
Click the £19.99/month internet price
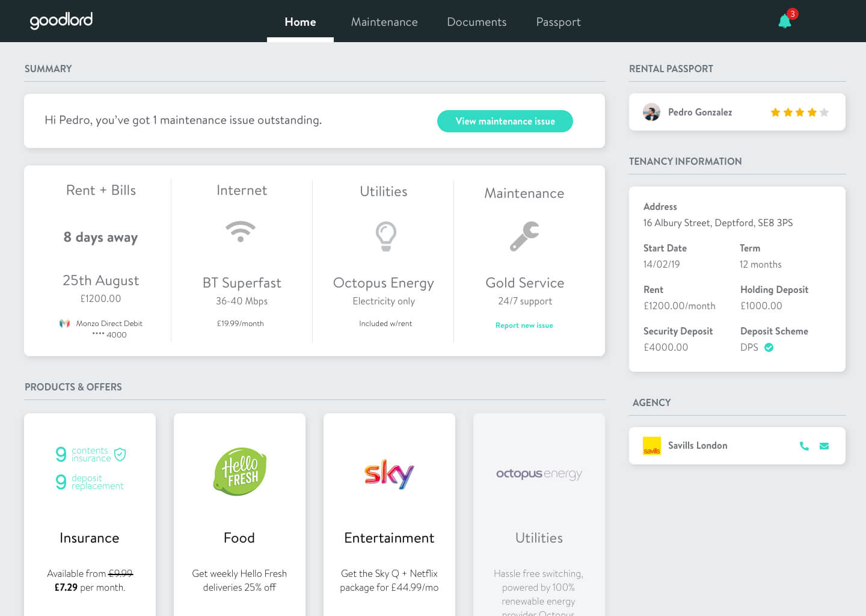(241, 324)
